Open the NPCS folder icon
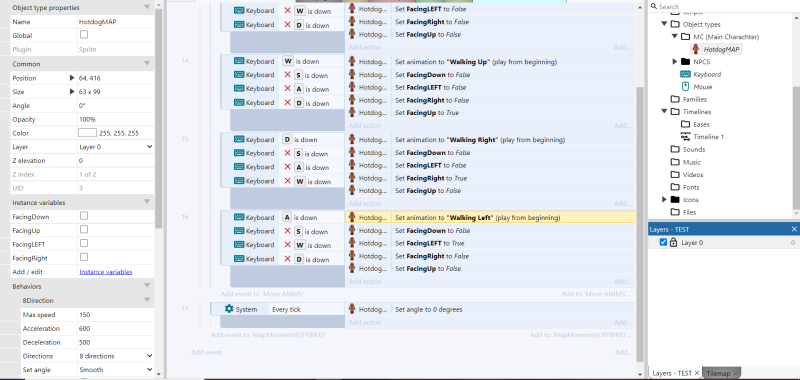Screen dimensions: 800x380 tap(685, 62)
